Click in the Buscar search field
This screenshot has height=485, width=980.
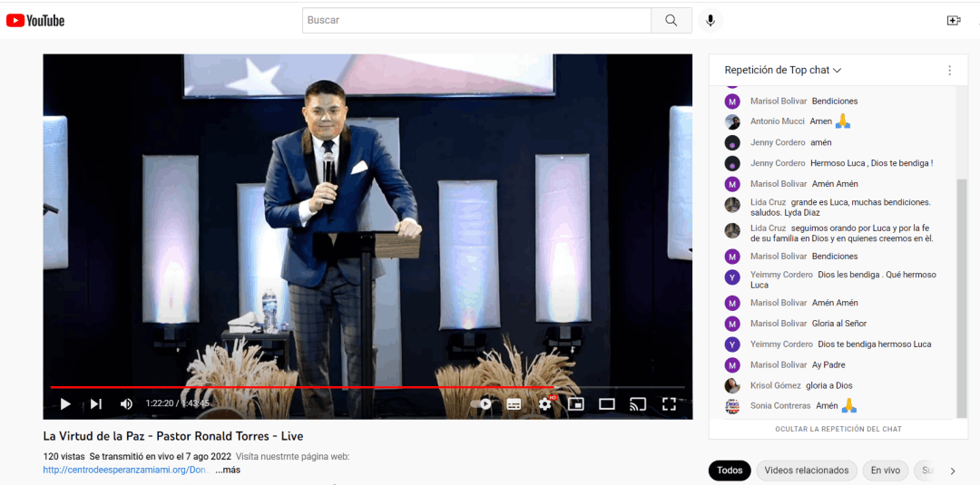(x=476, y=20)
